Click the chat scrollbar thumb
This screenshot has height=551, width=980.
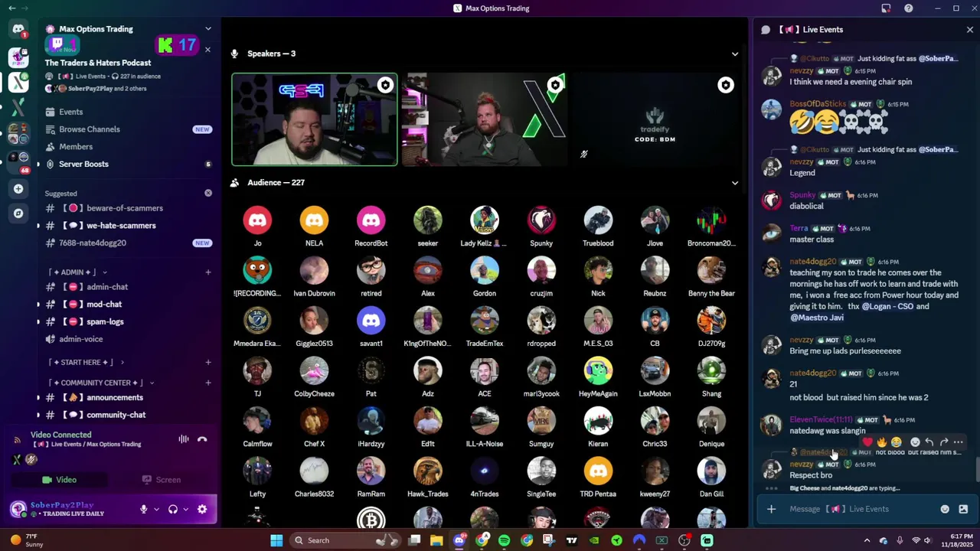976,468
